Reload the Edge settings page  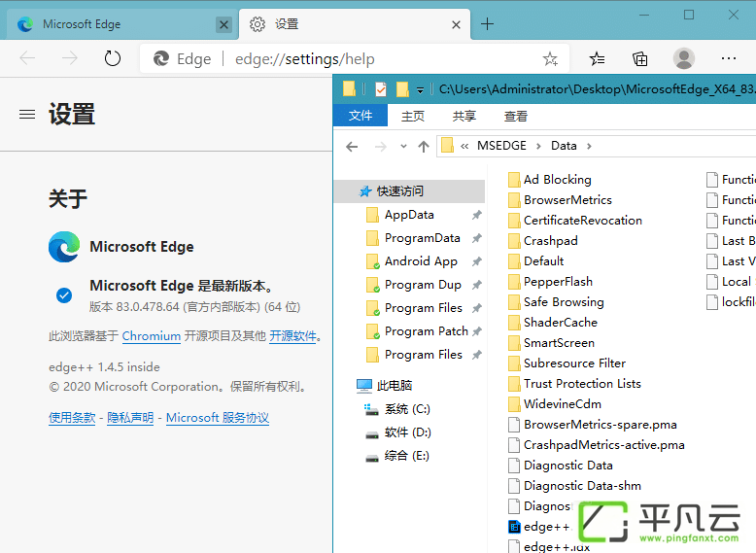[113, 59]
